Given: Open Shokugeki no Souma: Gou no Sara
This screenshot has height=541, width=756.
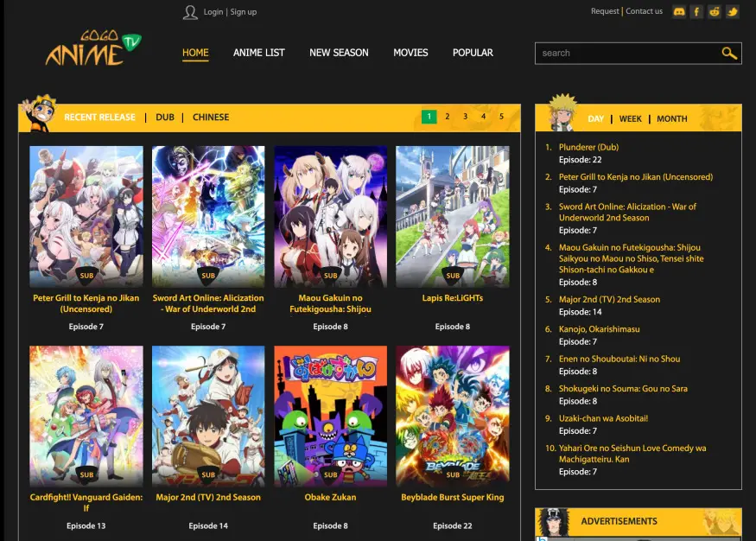Looking at the screenshot, I should click(623, 389).
